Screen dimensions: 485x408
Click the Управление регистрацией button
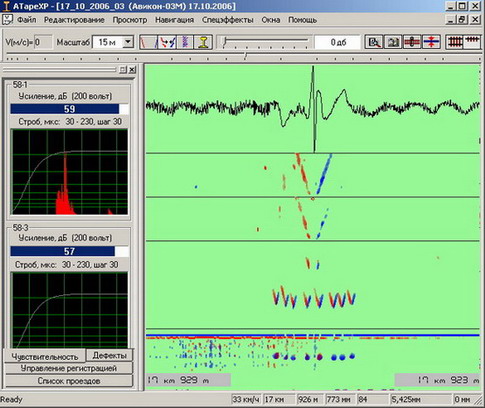[69, 368]
